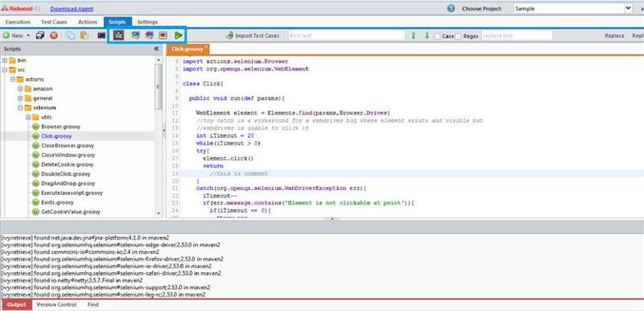
Task: Select the Output bottom tab
Action: point(17,305)
